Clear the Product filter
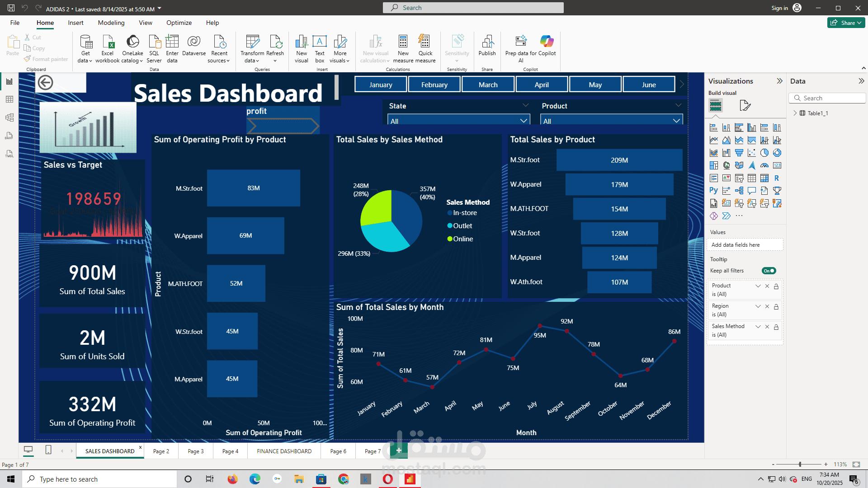Screen dimensions: 868x488 pos(767,286)
